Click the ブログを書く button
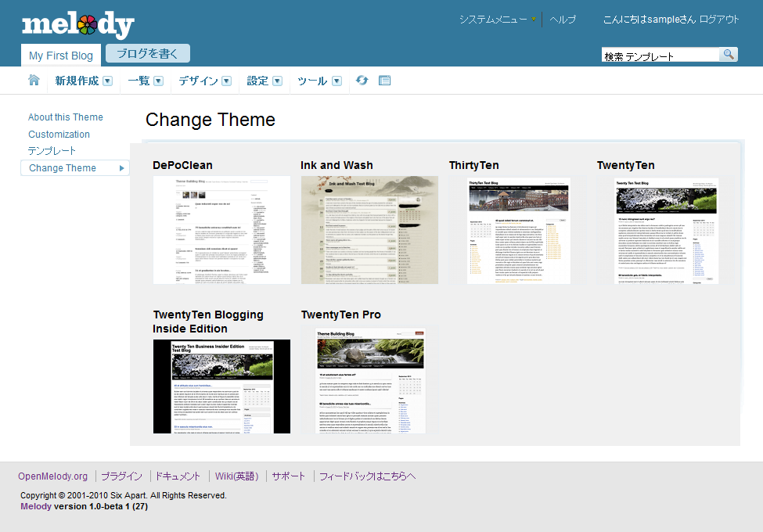The image size is (763, 532). tap(147, 53)
